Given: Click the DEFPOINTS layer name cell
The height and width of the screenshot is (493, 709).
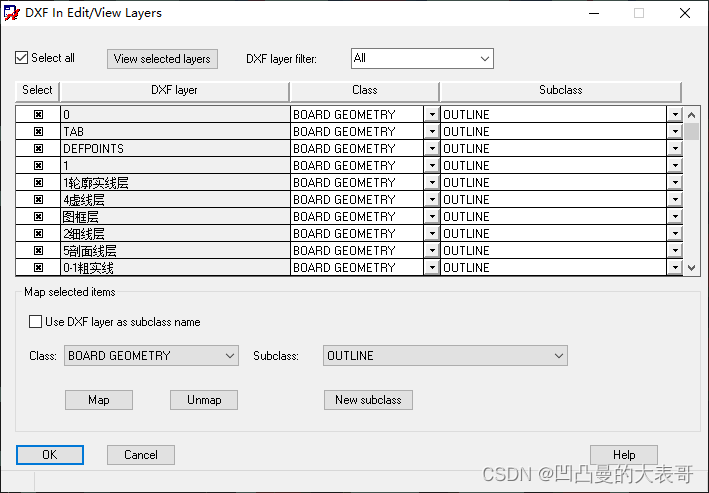Looking at the screenshot, I should (x=175, y=148).
